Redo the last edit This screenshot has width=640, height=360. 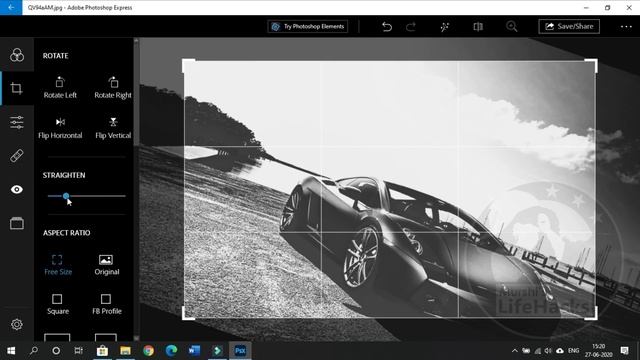tap(411, 27)
